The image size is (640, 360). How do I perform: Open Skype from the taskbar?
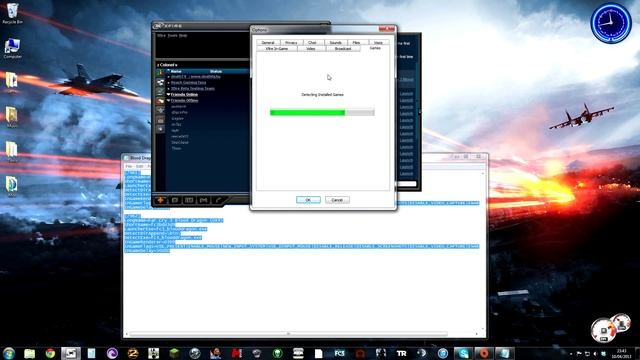463,353
